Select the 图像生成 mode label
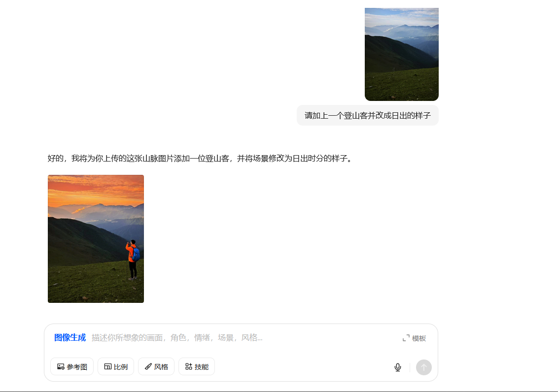 point(70,338)
